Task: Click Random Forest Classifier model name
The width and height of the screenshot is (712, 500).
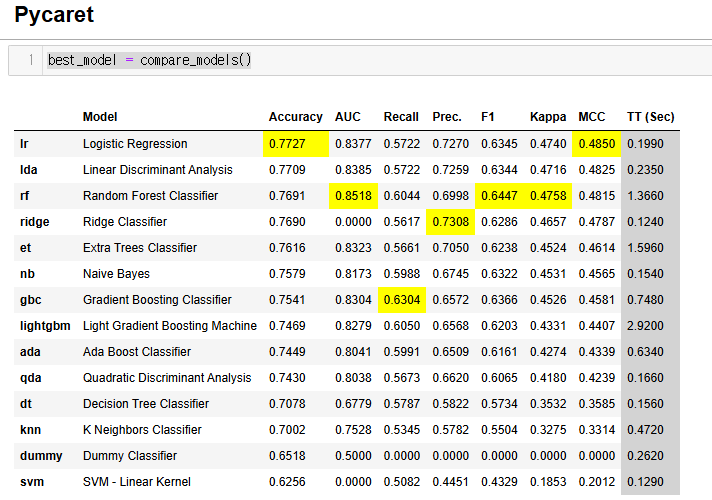Action: 150,196
